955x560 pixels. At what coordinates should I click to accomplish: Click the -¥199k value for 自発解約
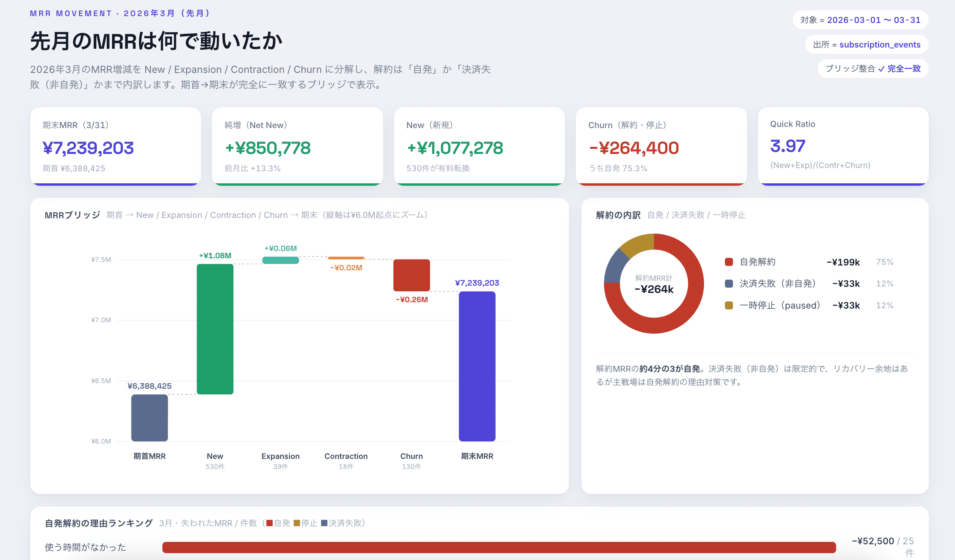tap(843, 262)
